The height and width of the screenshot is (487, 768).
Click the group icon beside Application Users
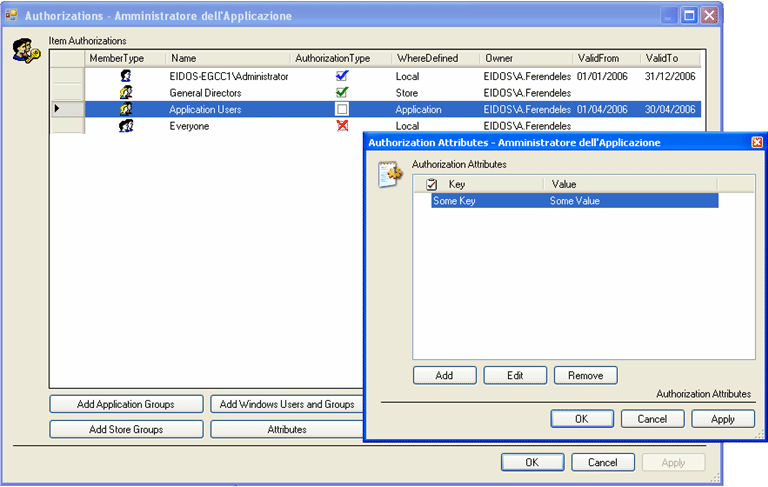click(126, 109)
